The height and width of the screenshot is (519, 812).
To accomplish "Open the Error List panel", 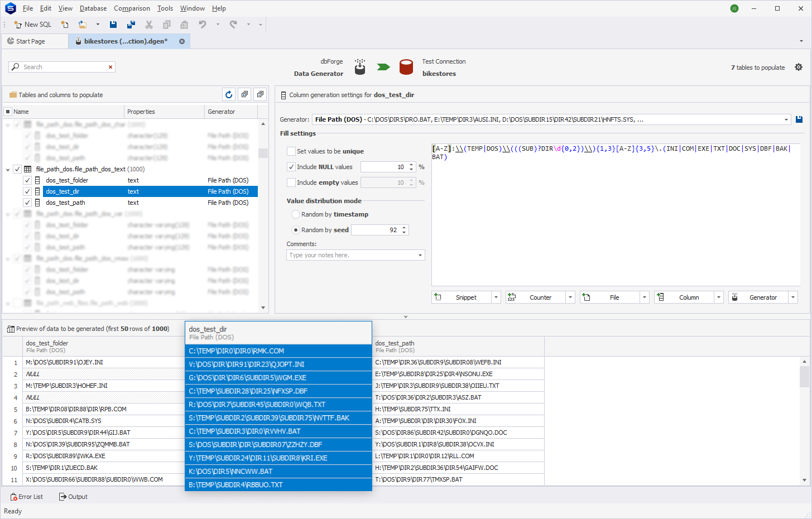I will click(26, 497).
